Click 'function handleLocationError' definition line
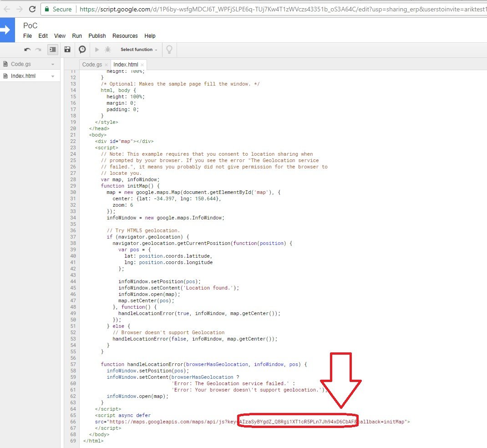 [204, 364]
